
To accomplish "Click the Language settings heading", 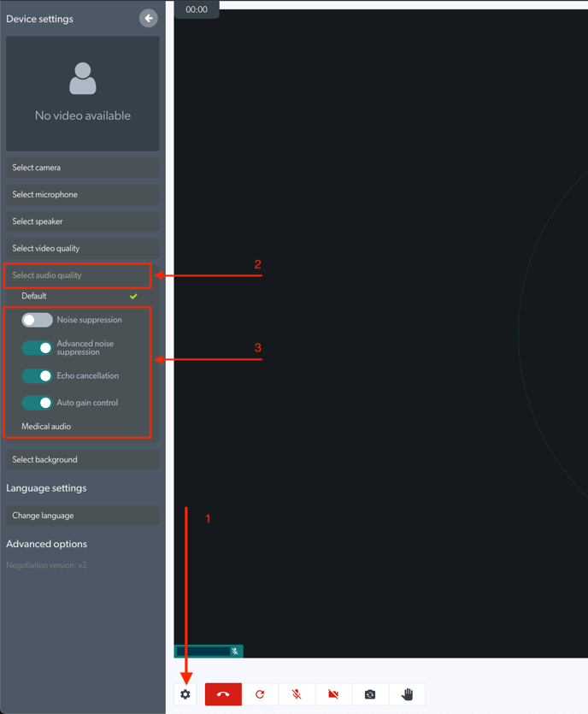I will pyautogui.click(x=46, y=488).
